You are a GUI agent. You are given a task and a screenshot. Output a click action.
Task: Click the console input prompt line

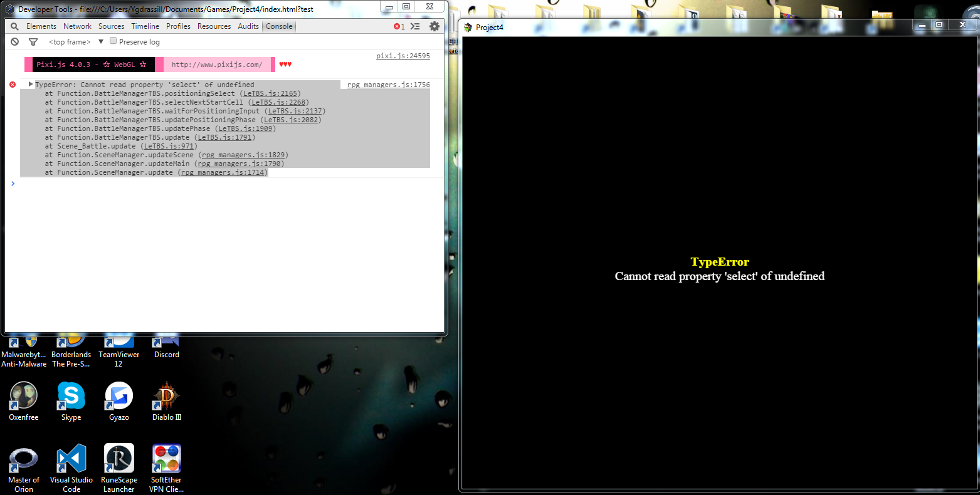[226, 184]
